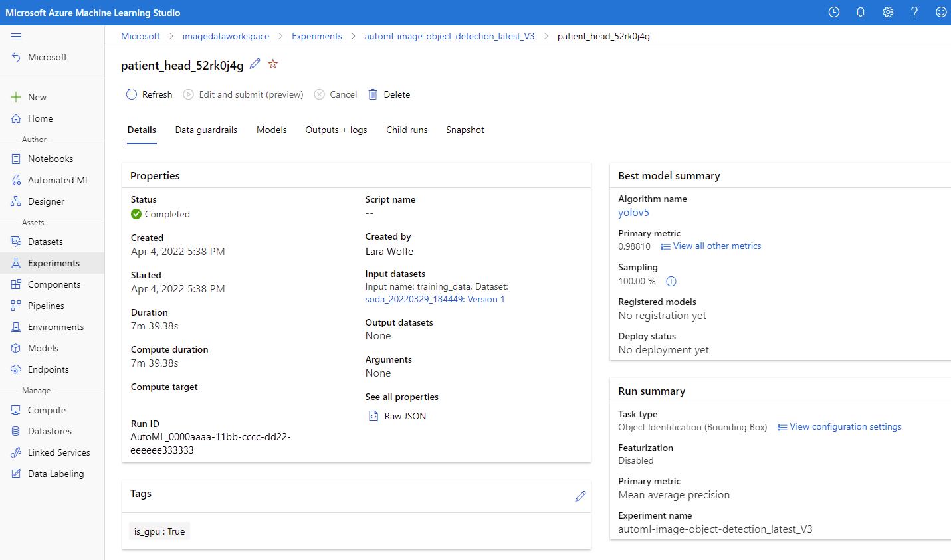Open the help question mark icon
This screenshot has width=951, height=560.
(x=914, y=12)
